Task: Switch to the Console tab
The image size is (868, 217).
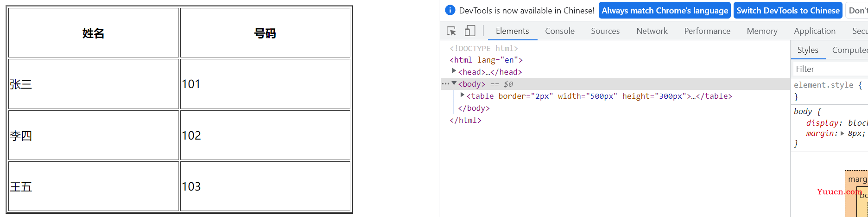Action: pyautogui.click(x=560, y=31)
